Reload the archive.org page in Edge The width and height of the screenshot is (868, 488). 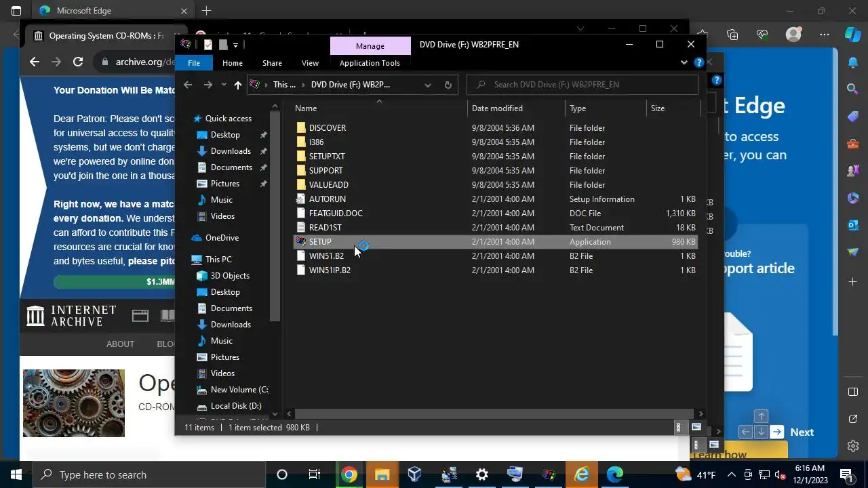click(x=78, y=62)
